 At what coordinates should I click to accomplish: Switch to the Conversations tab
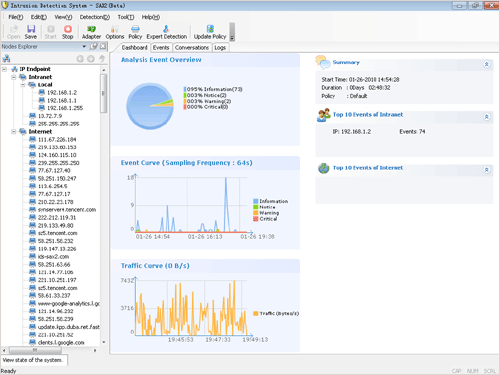pyautogui.click(x=192, y=48)
